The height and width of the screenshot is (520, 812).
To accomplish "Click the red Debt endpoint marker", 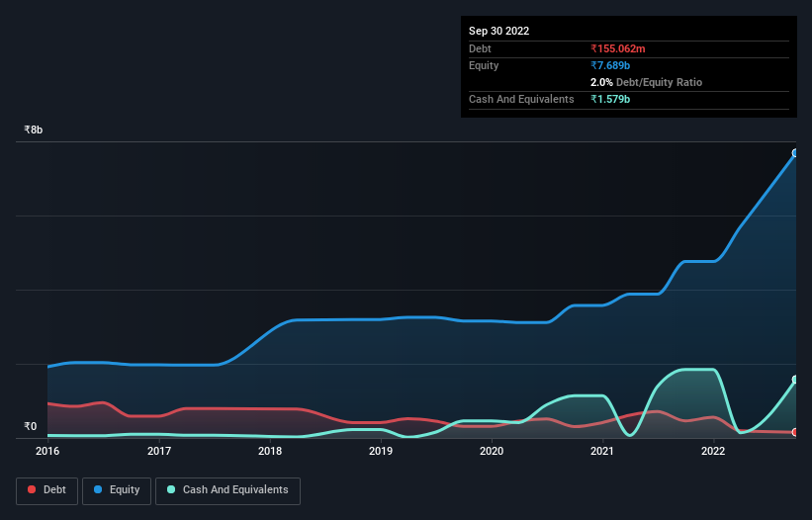I will point(795,432).
